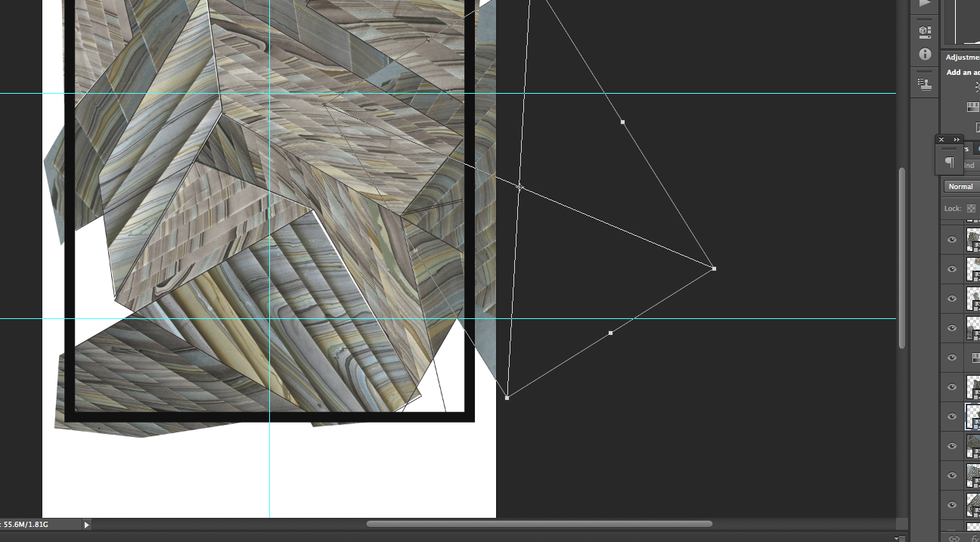
Task: Hide the topmost visible layer's eye
Action: (x=952, y=240)
